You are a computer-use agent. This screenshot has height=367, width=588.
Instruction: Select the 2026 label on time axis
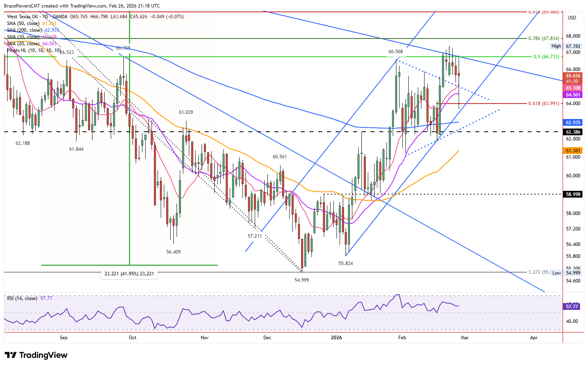tap(336, 338)
